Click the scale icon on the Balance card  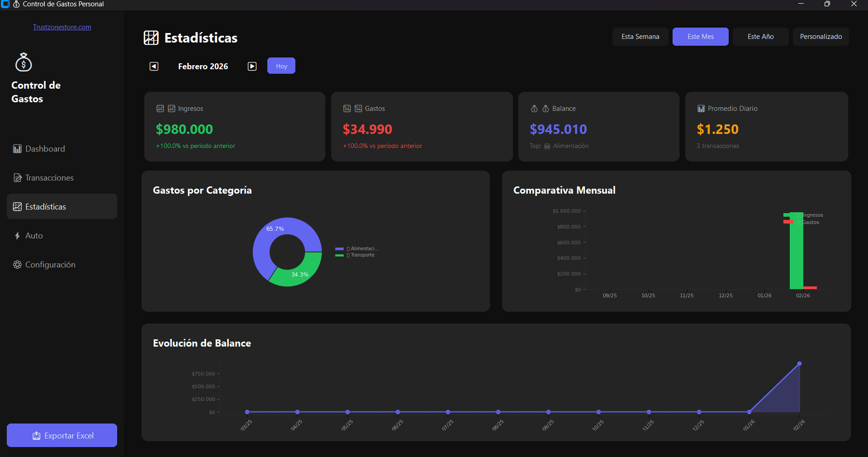click(534, 108)
